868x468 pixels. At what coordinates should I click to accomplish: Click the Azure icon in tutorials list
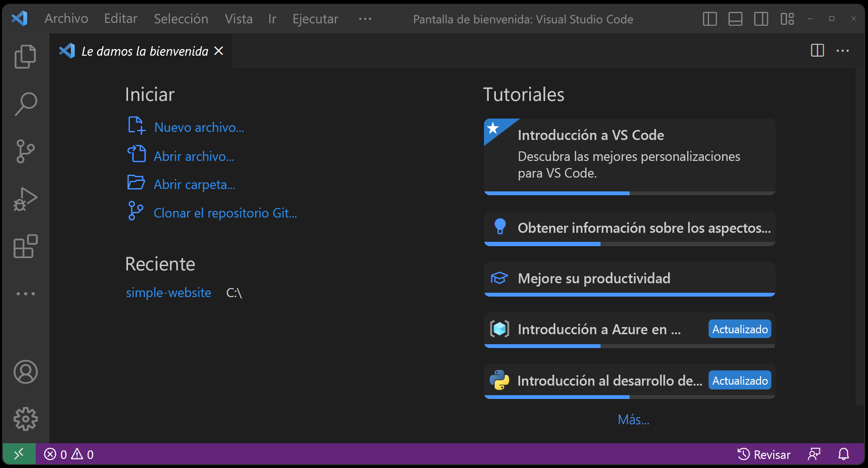pyautogui.click(x=500, y=329)
